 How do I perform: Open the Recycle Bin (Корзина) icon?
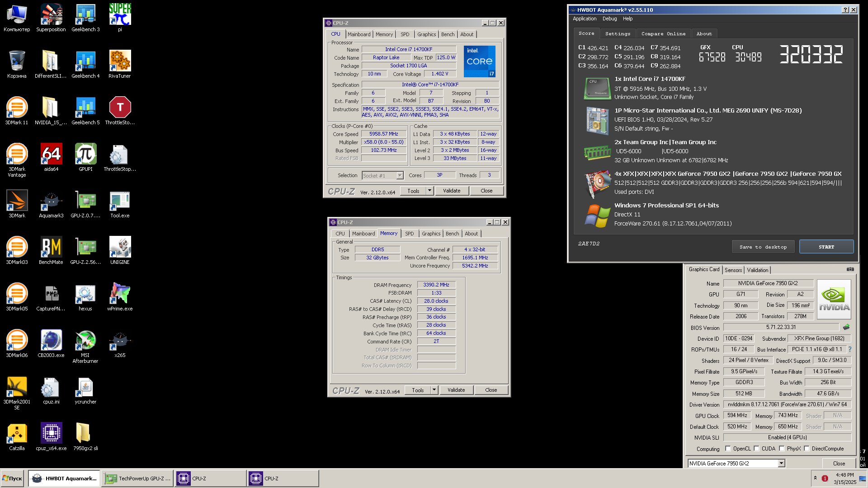coord(17,65)
